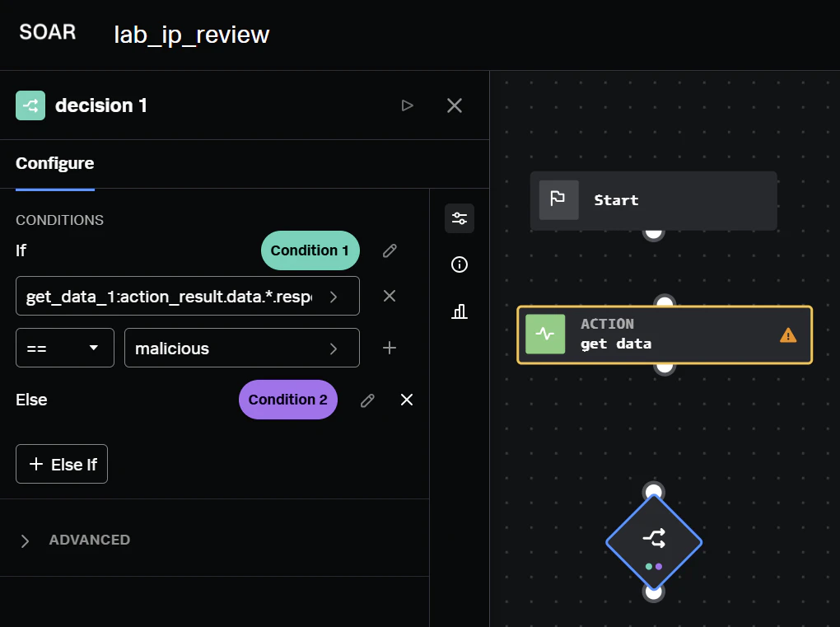Viewport: 840px width, 627px height.
Task: Click the decision 1 block title
Action: pyautogui.click(x=101, y=105)
